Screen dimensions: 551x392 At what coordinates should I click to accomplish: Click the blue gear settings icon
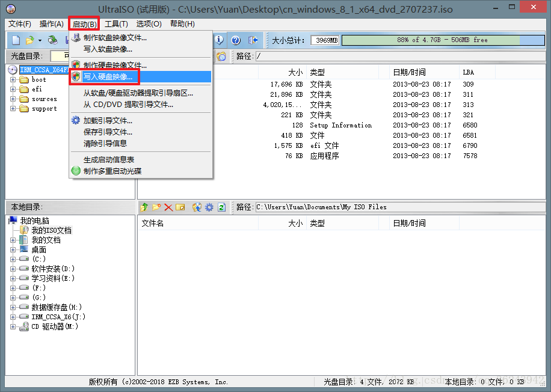click(x=209, y=207)
